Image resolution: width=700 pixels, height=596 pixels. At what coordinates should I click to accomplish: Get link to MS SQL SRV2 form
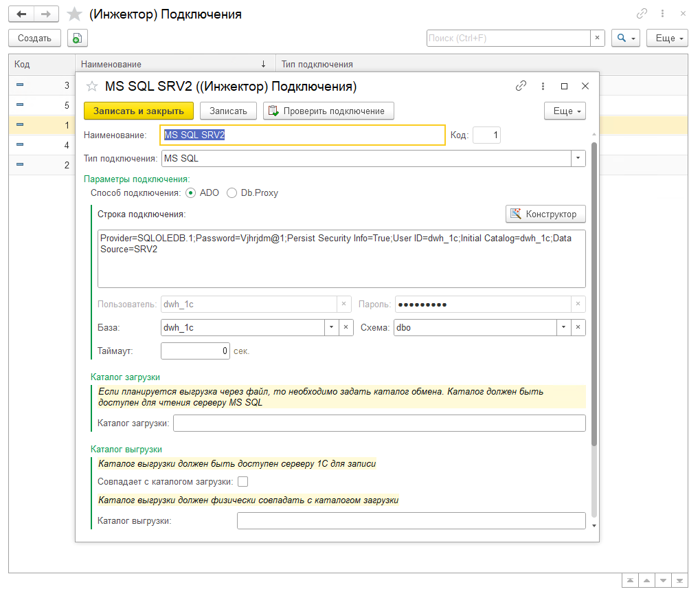[x=521, y=86]
